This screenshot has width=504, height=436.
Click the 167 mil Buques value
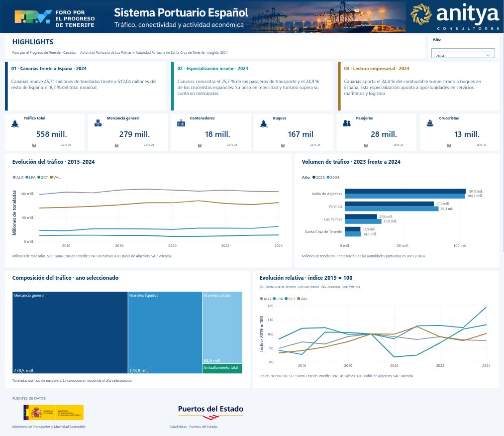301,134
